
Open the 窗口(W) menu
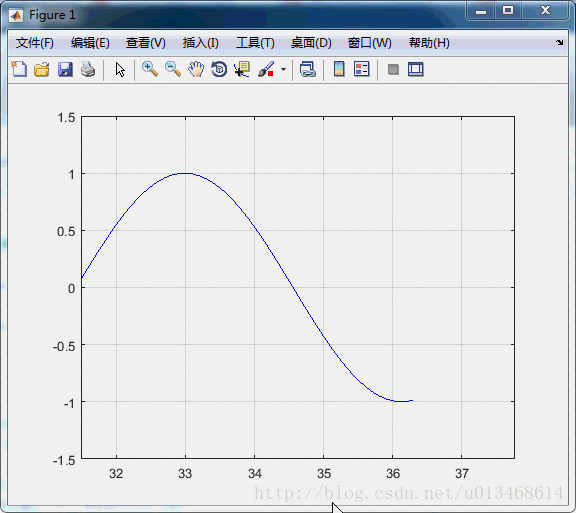pos(370,43)
